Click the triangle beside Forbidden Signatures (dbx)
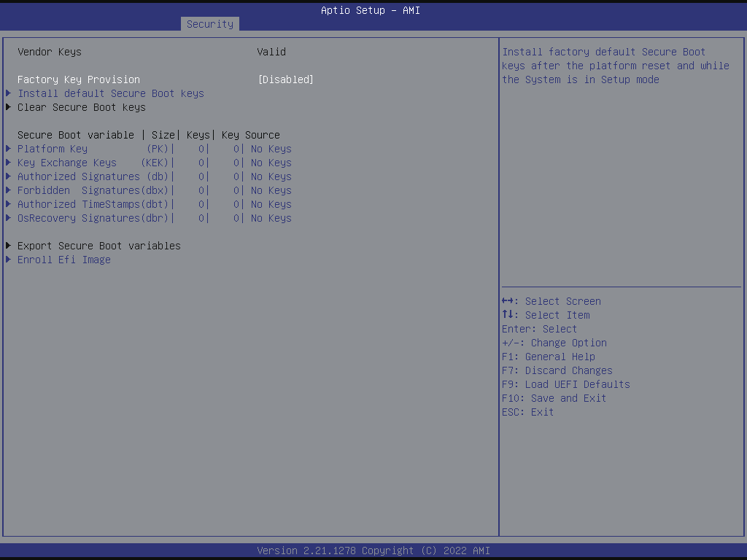Viewport: 747px width, 560px height. [9, 190]
